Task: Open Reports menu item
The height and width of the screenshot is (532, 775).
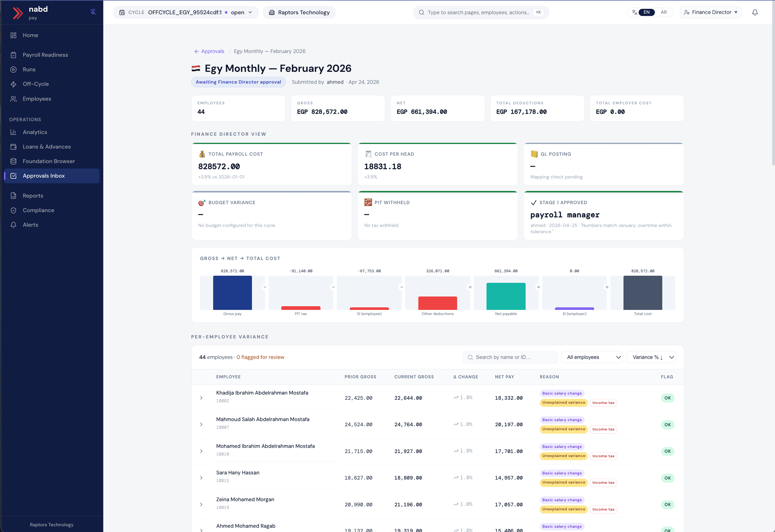Action: pos(52,196)
